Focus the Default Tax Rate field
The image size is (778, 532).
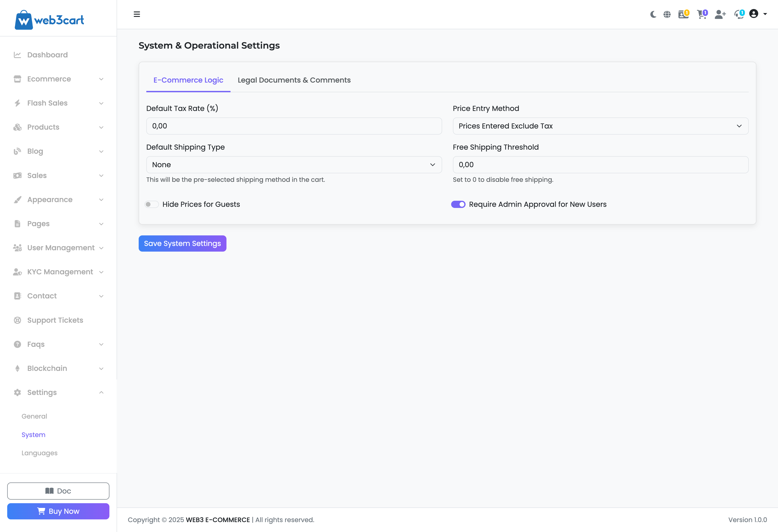(x=294, y=126)
